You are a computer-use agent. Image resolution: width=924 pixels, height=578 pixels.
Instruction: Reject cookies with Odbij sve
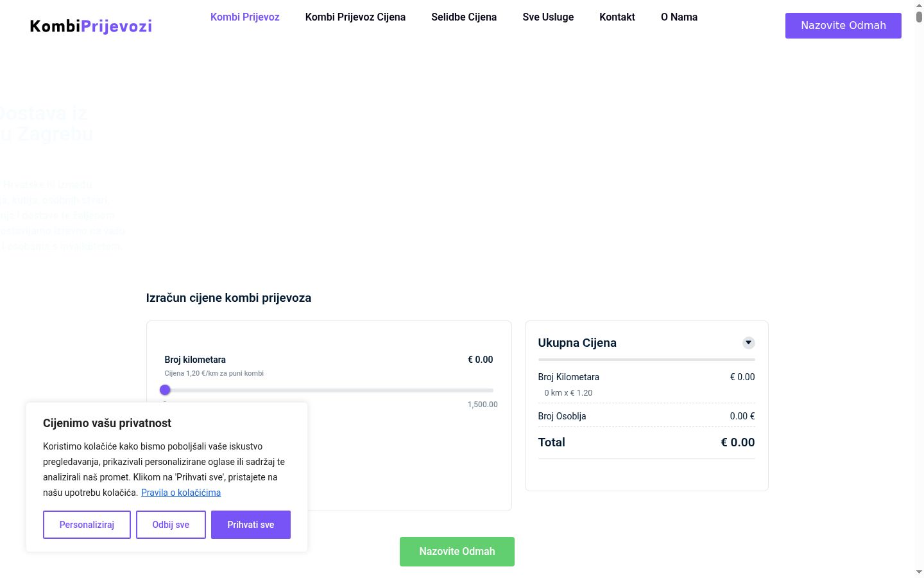point(171,525)
